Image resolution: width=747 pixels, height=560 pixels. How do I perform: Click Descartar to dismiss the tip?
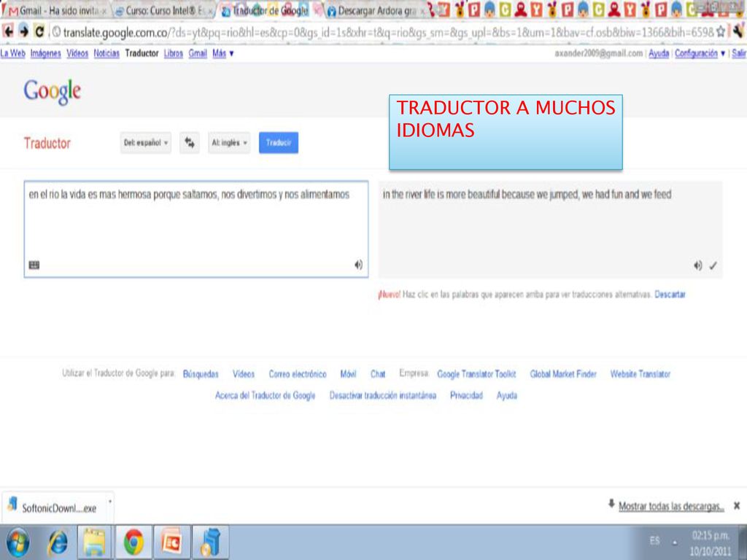tap(670, 295)
